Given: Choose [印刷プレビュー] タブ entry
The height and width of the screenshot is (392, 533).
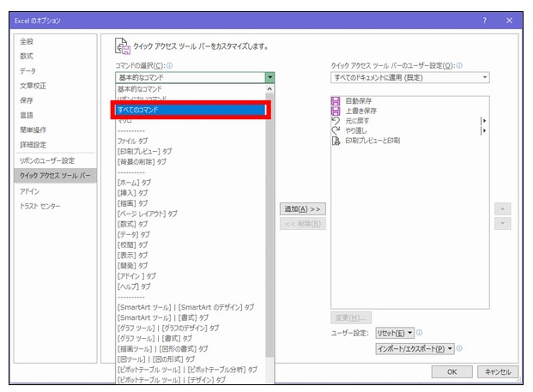Looking at the screenshot, I should [x=191, y=151].
